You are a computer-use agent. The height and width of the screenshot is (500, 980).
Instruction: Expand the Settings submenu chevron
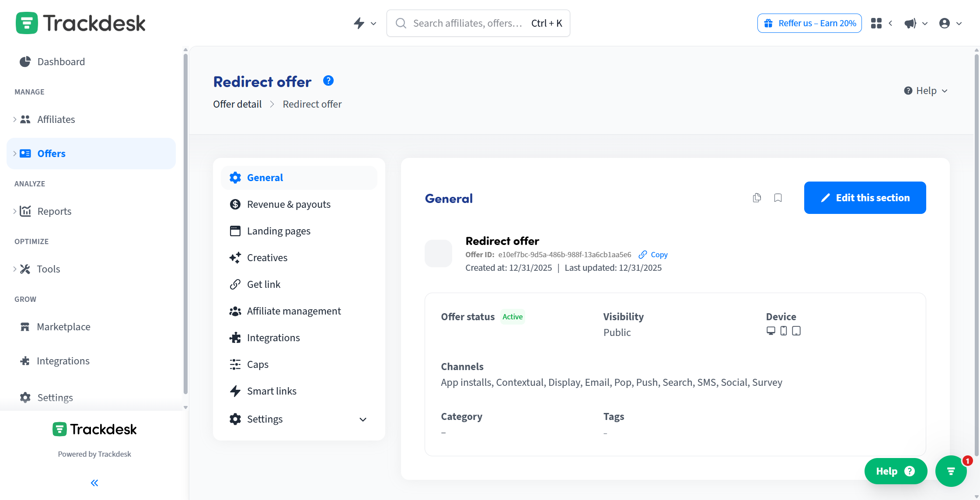[x=363, y=419]
